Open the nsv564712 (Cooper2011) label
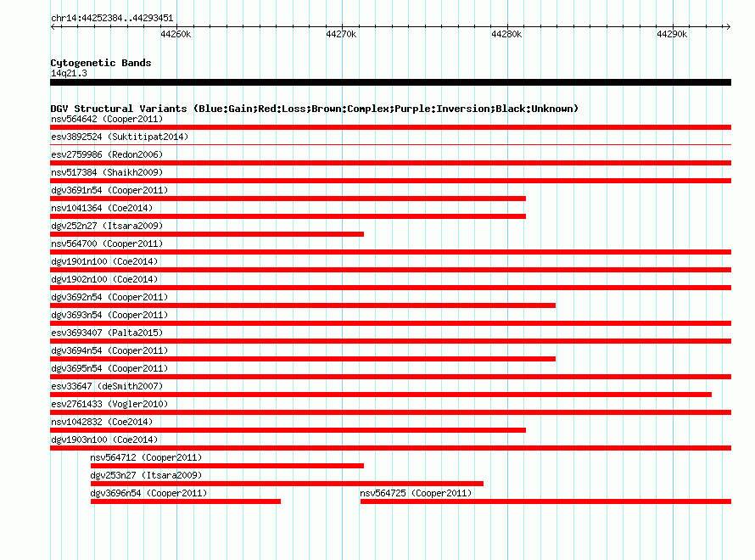 point(147,457)
